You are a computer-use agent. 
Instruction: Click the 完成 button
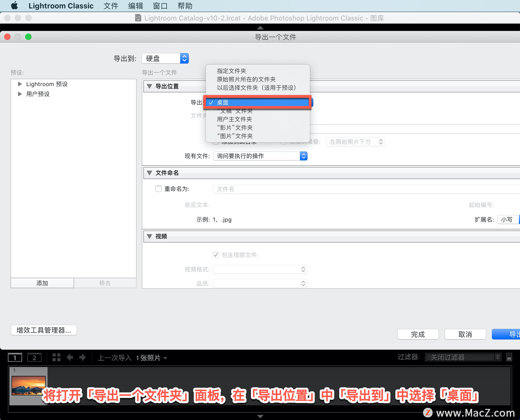pyautogui.click(x=418, y=334)
